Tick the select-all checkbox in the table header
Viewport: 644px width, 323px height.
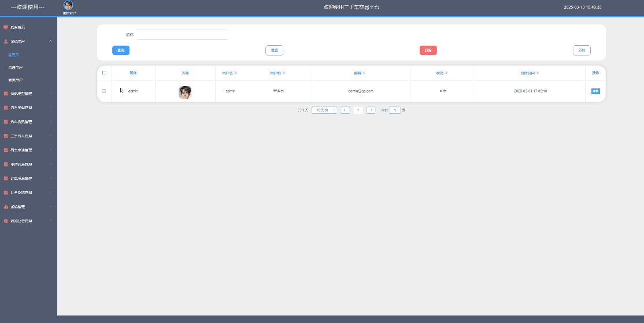(x=104, y=73)
